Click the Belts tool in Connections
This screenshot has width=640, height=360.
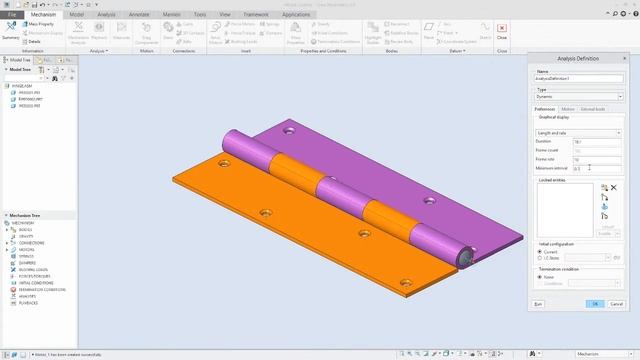pos(184,42)
